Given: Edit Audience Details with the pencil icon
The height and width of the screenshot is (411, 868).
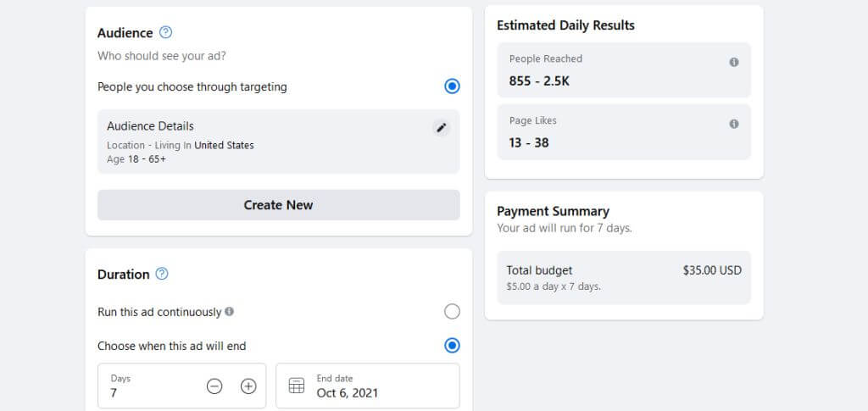Looking at the screenshot, I should tap(441, 128).
